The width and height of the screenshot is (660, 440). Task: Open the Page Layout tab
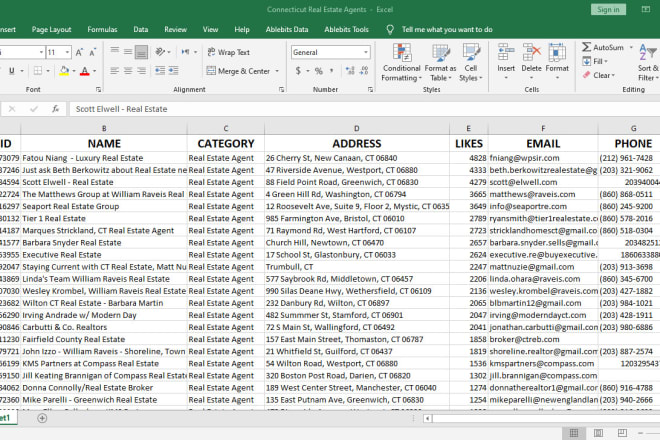[51, 29]
